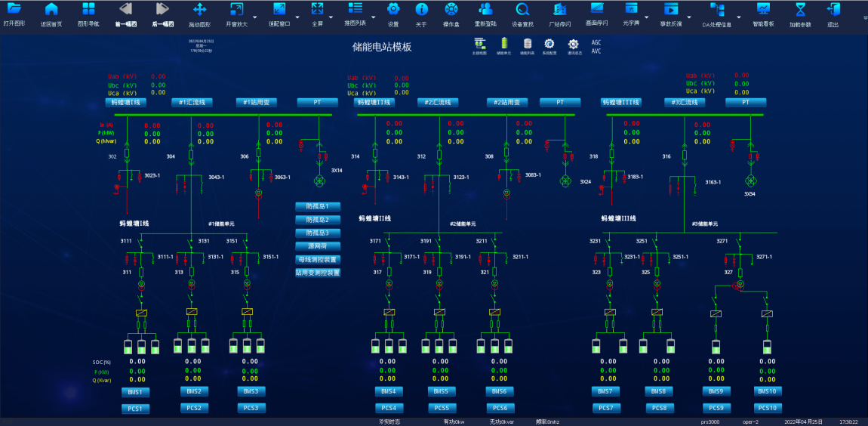Toggle disconnector switch 3171
868x426 pixels.
[388, 243]
